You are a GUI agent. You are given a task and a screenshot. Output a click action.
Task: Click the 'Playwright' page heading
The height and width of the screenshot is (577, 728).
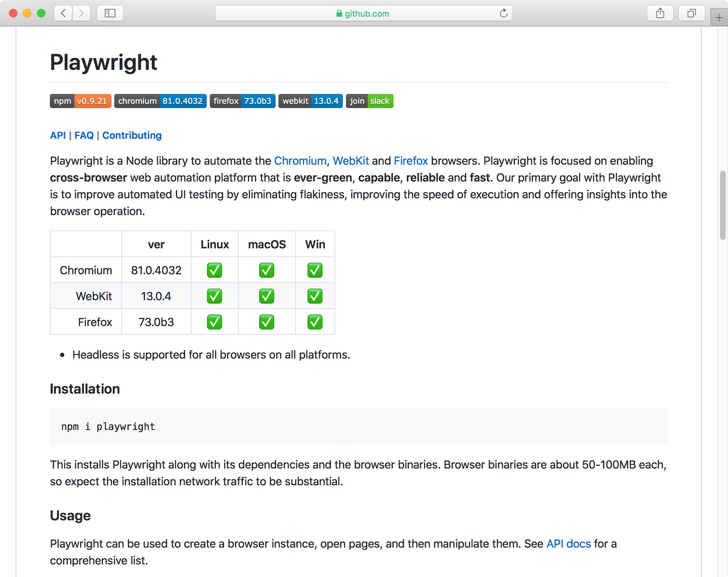pos(103,62)
